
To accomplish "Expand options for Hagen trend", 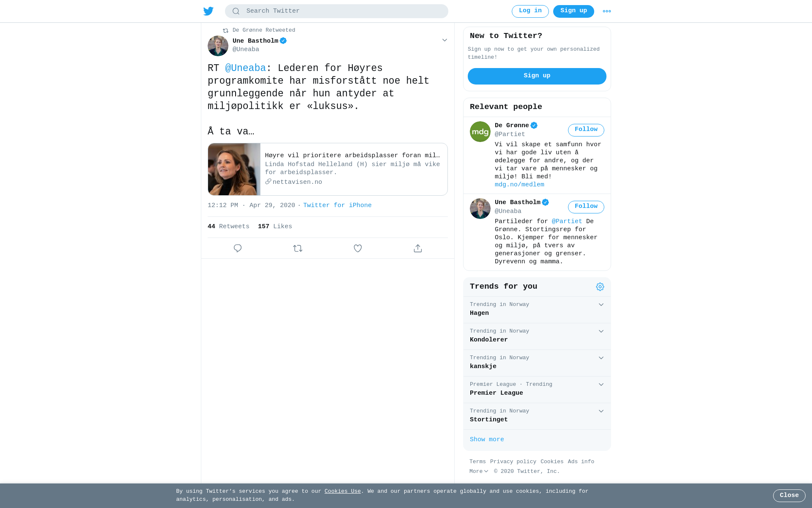I will (601, 305).
